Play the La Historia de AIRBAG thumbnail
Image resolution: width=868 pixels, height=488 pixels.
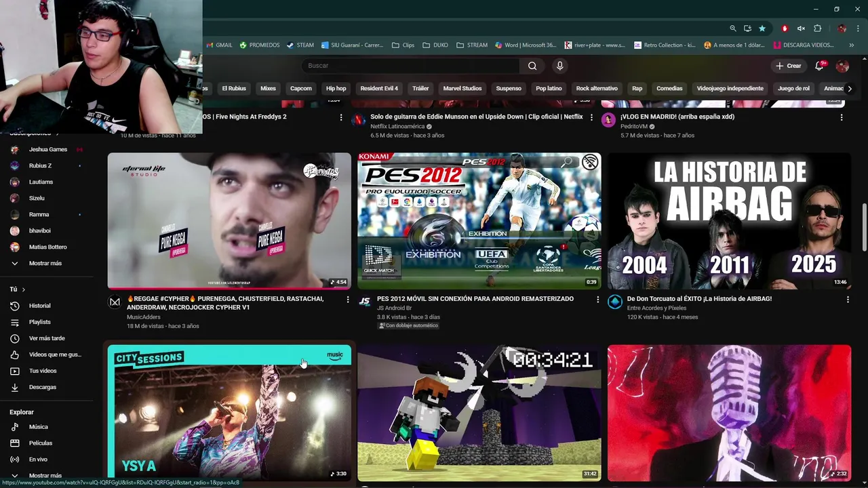point(729,221)
